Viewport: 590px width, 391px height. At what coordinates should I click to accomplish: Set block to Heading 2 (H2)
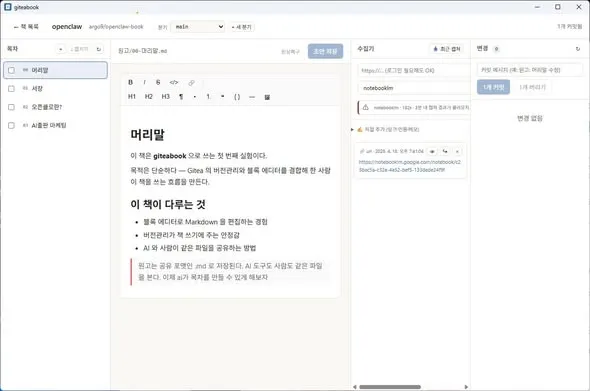149,97
